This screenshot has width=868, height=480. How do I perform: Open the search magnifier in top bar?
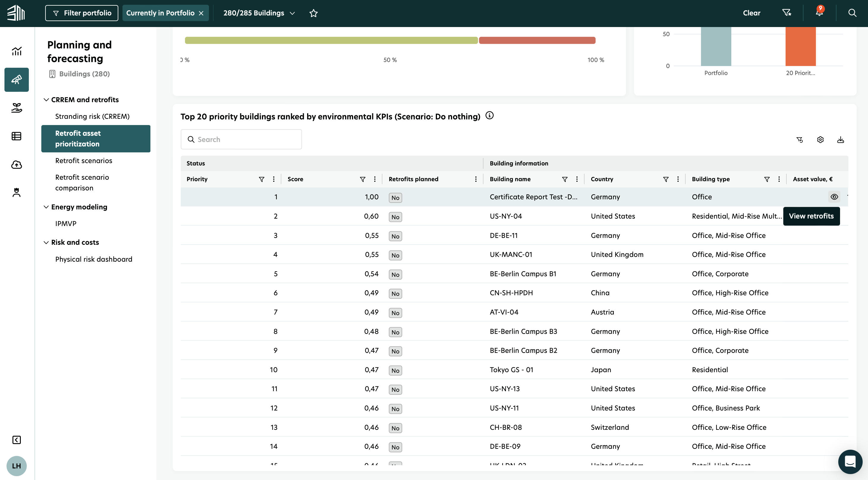[x=852, y=13]
